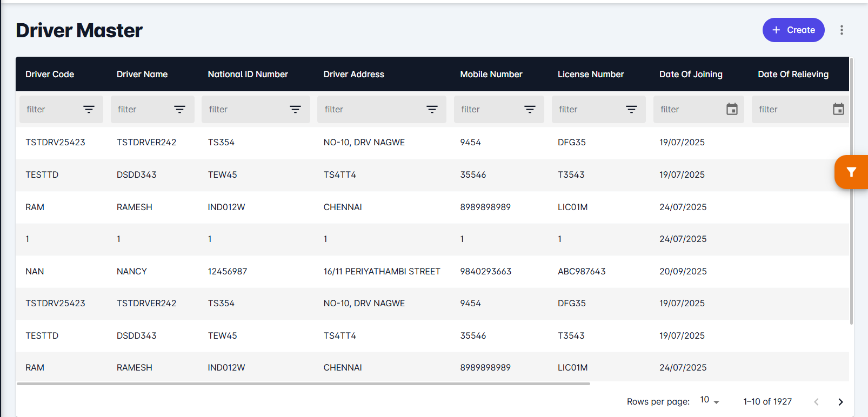
Task: Select address 16/11 PERIYATHAMBI STREET
Action: pyautogui.click(x=382, y=271)
